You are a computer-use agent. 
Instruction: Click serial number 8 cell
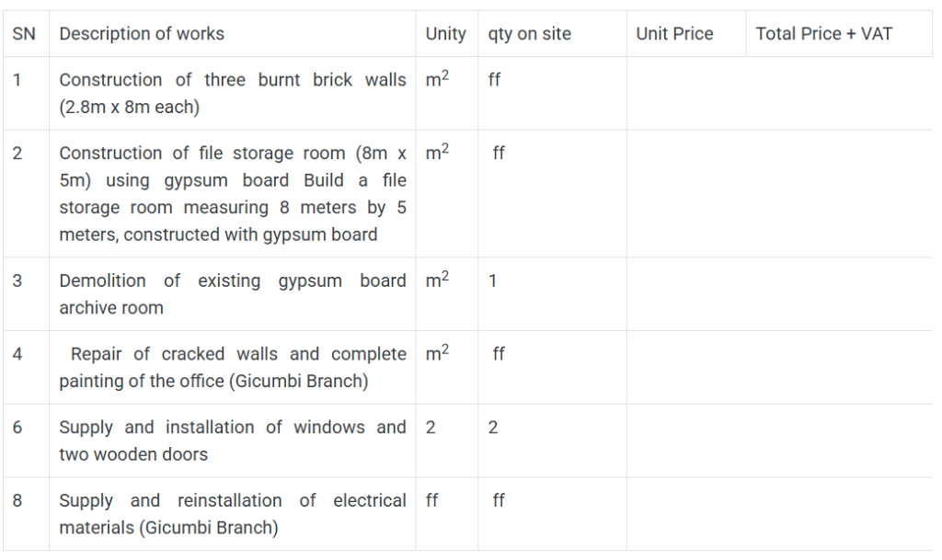17,500
